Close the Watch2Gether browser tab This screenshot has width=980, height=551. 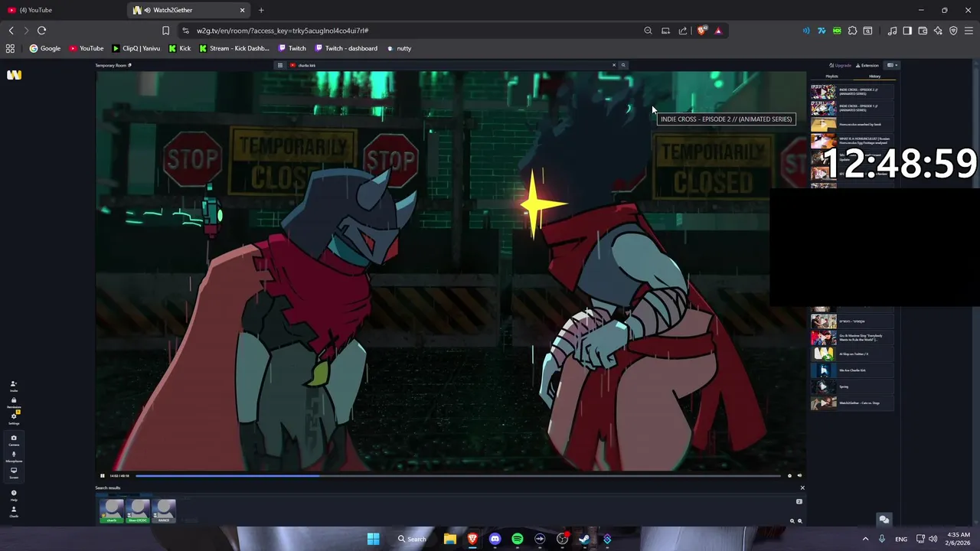243,10
